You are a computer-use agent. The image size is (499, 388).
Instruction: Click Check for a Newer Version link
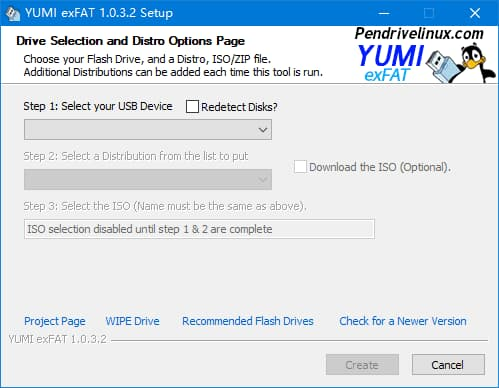403,321
